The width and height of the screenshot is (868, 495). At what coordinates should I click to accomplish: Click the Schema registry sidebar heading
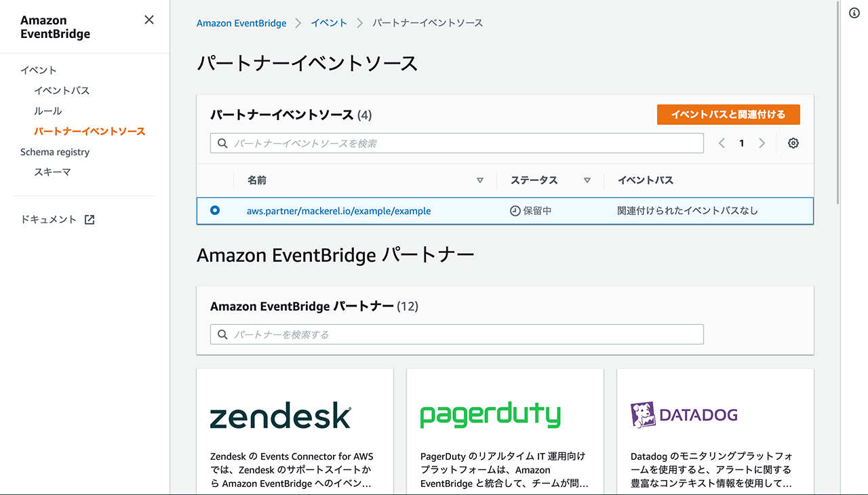[55, 152]
